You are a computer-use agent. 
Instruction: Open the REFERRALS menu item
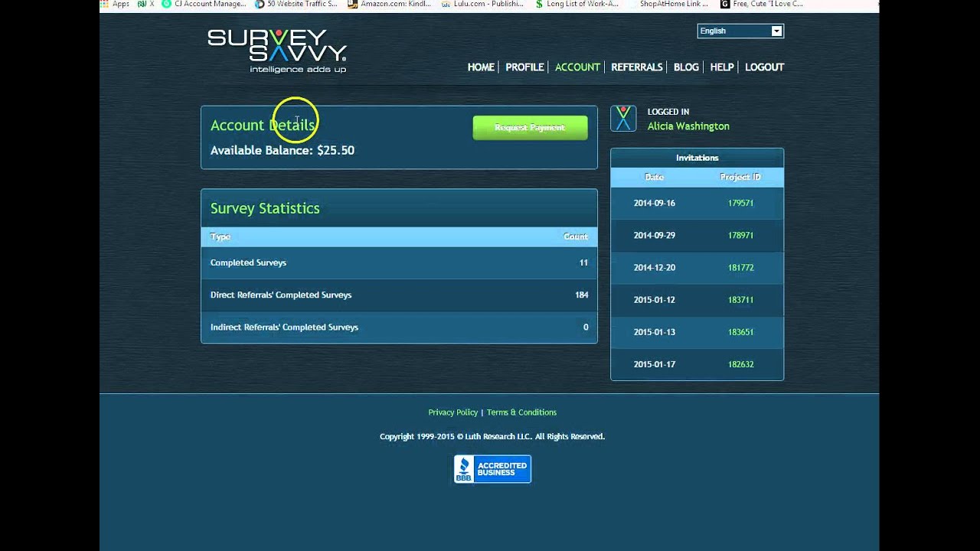point(636,67)
